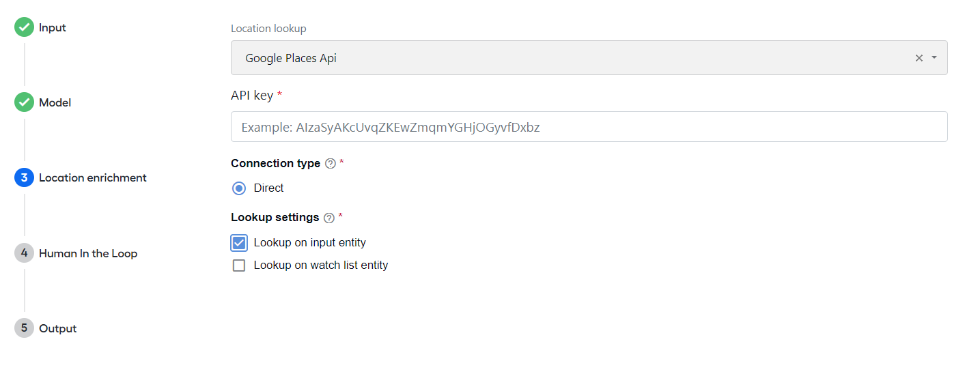This screenshot has height=389, width=980.
Task: Clear the Google Places Api selection with X
Action: point(919,58)
